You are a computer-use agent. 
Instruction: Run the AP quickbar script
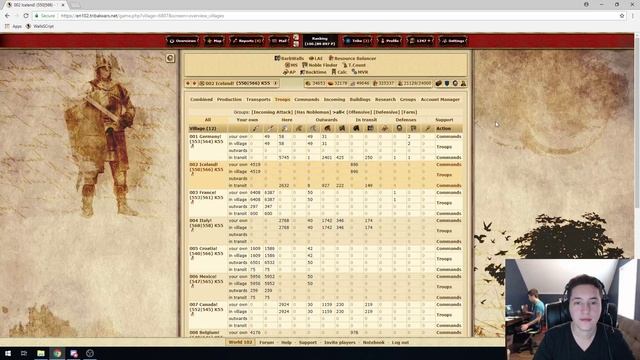click(289, 72)
